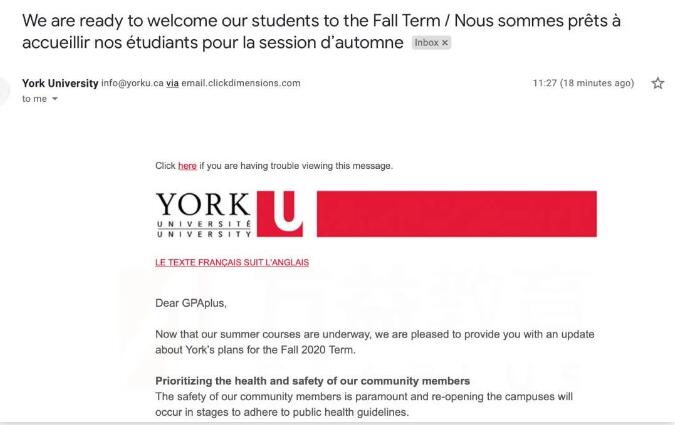
Task: Click the sender avatar at the left edge
Action: [3, 91]
